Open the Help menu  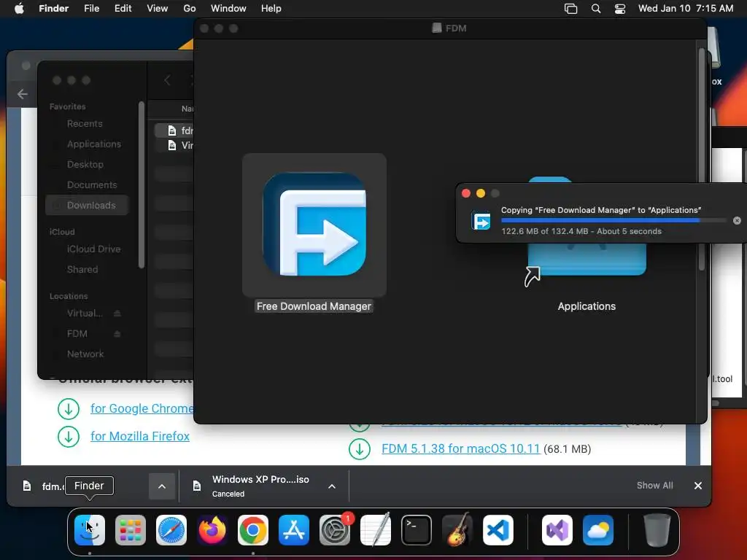pos(271,9)
